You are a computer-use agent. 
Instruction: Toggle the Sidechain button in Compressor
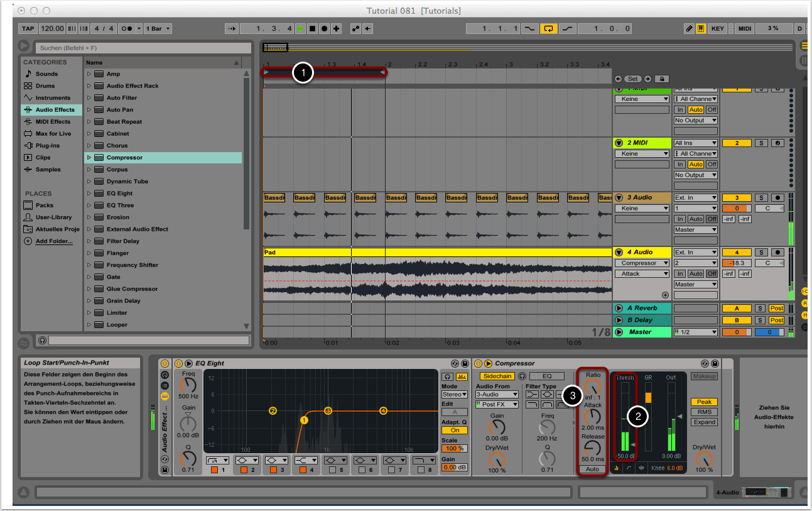[496, 376]
